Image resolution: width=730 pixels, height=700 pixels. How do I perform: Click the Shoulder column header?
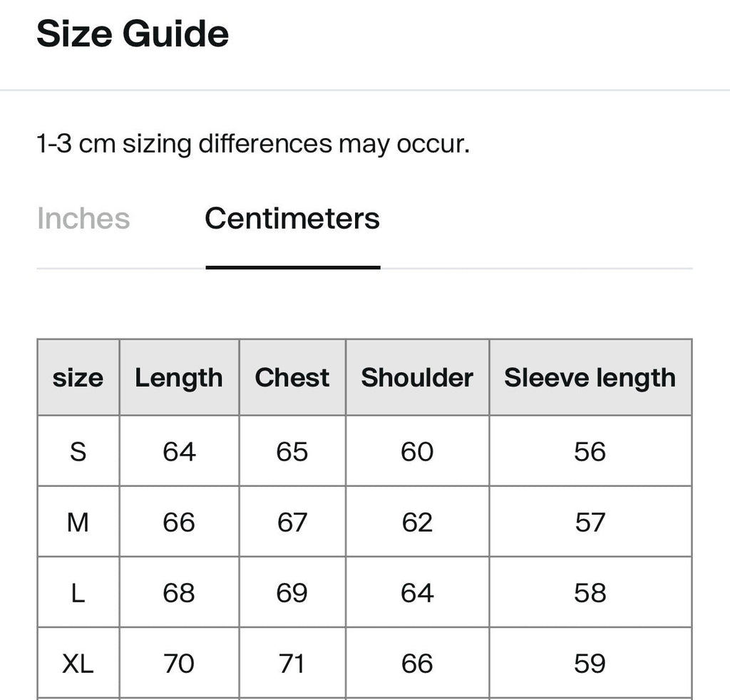[417, 378]
